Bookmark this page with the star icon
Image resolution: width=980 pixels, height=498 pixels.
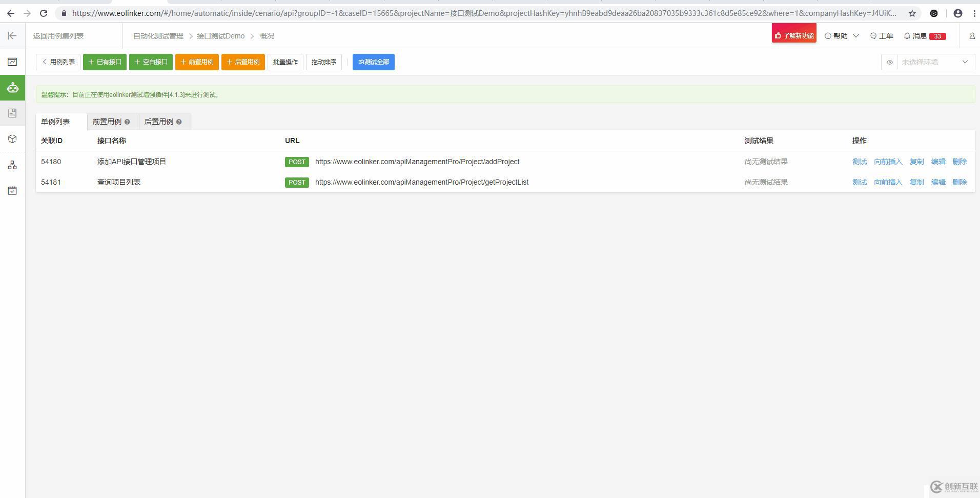[912, 13]
